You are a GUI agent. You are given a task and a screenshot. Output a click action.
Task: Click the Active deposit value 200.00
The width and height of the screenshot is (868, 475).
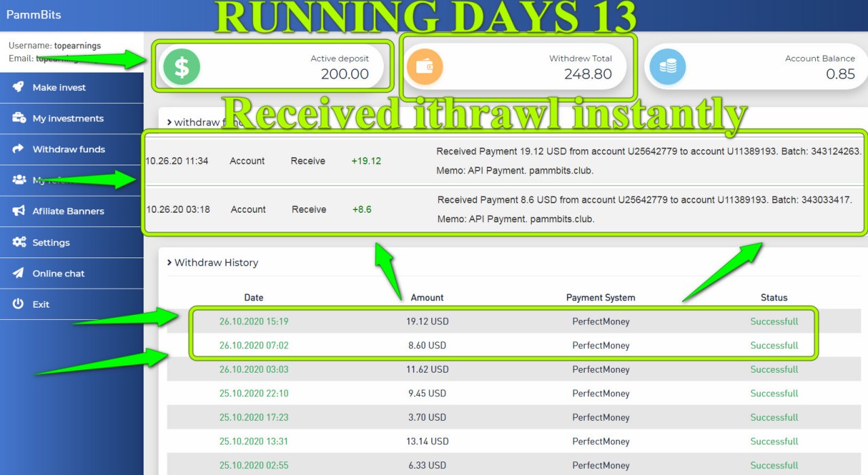[x=344, y=74]
